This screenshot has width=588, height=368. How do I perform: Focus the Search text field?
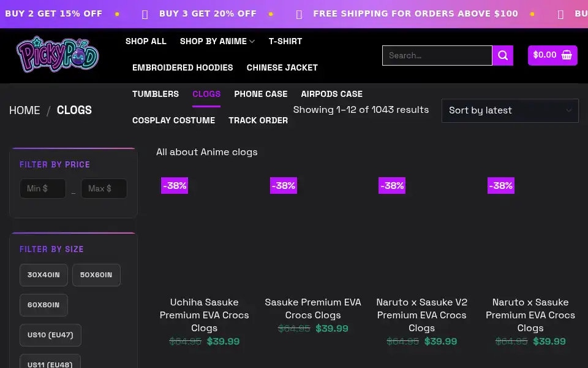click(x=437, y=56)
